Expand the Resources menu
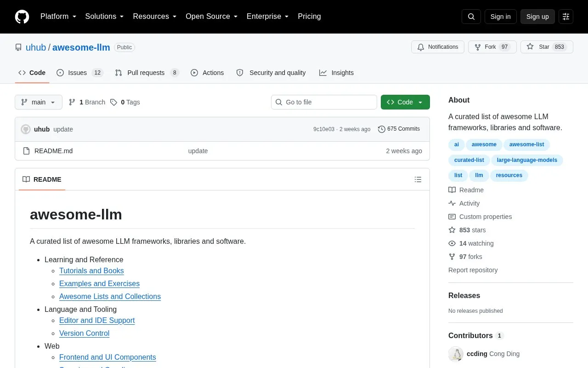This screenshot has width=588, height=368. 155,17
